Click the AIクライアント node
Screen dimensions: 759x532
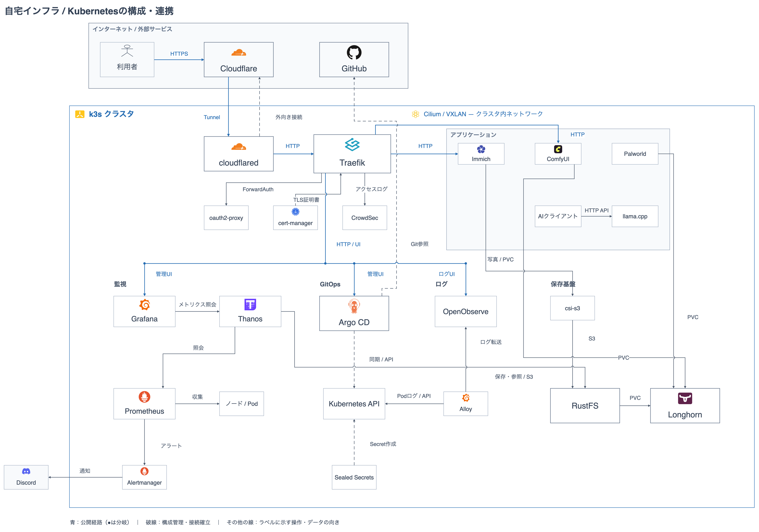coord(558,216)
